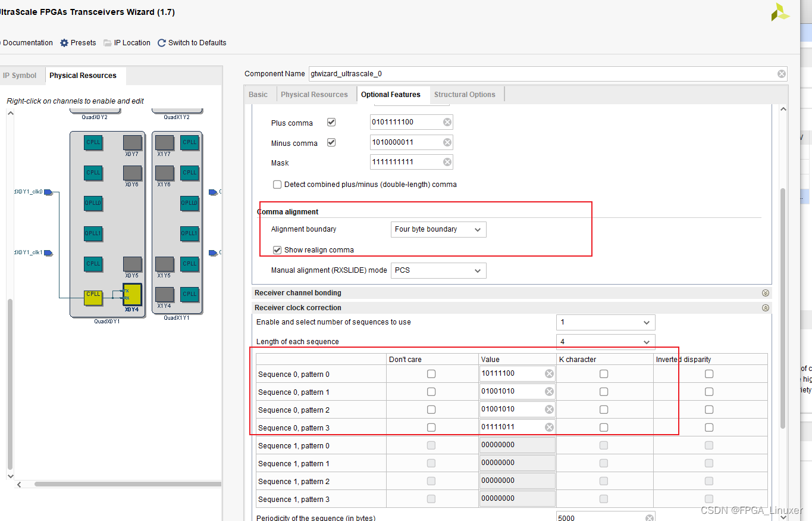Clear Sequence 0 pattern 0 value
The height and width of the screenshot is (521, 812).
point(550,374)
